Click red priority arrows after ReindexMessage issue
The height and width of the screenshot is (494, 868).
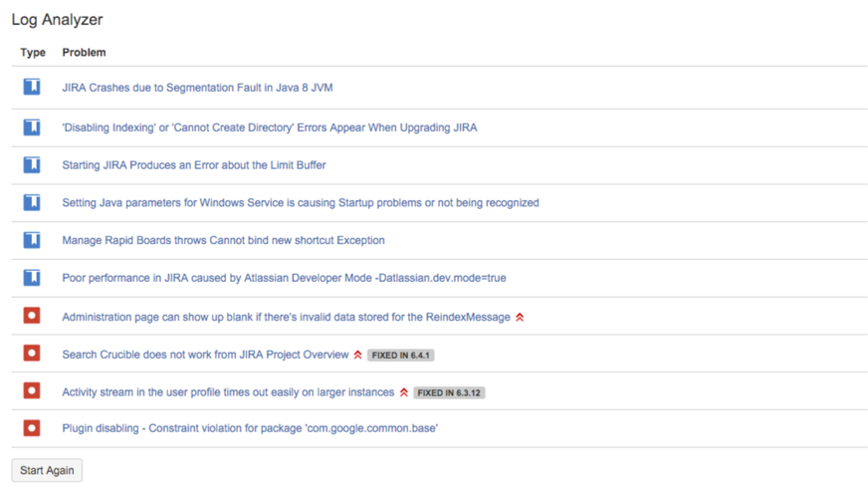[x=520, y=318]
